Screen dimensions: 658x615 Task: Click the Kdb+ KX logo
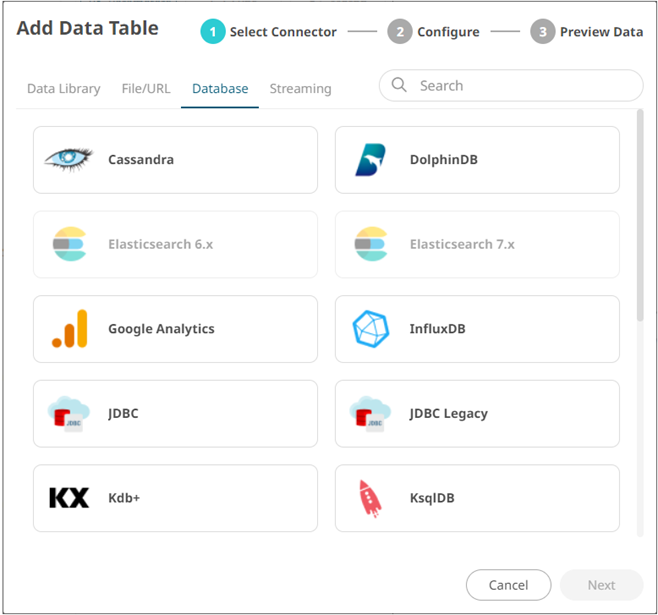tap(69, 497)
